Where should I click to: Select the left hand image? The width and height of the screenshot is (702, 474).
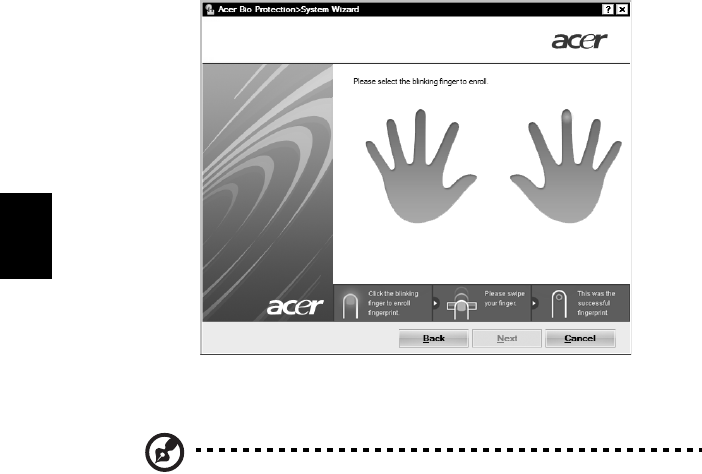420,166
